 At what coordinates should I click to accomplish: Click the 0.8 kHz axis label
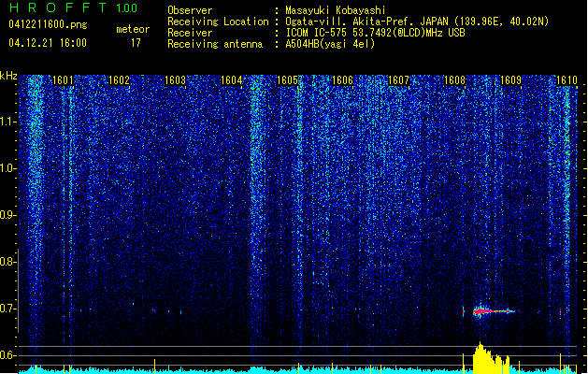(x=8, y=262)
